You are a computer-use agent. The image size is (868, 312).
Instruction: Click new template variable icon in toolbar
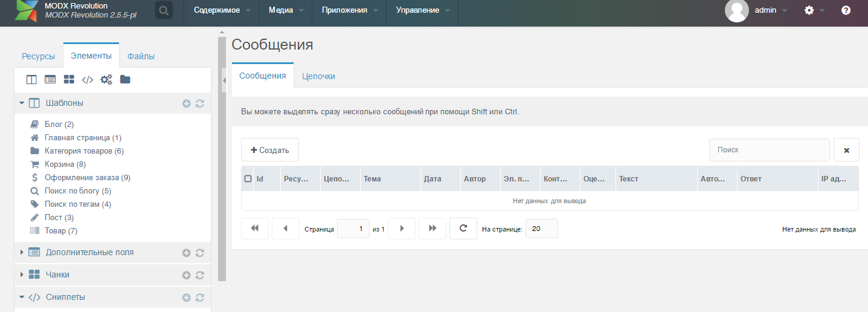[x=50, y=79]
